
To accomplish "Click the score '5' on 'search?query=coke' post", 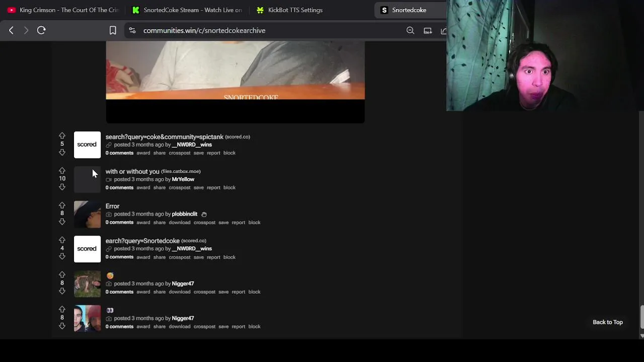I will (62, 144).
